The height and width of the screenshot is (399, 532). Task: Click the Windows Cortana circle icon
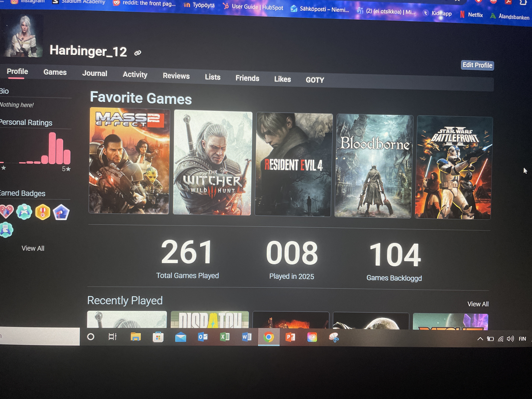(x=91, y=336)
